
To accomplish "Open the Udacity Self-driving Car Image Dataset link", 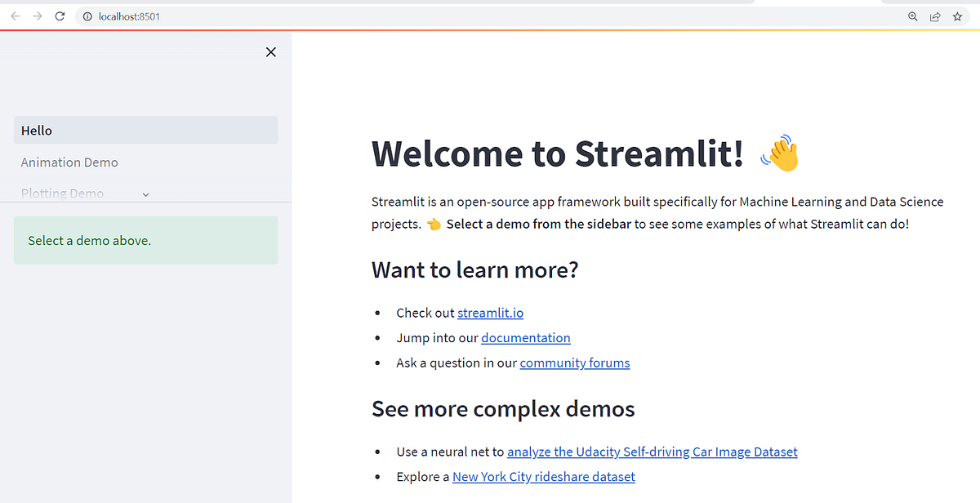I will click(652, 451).
